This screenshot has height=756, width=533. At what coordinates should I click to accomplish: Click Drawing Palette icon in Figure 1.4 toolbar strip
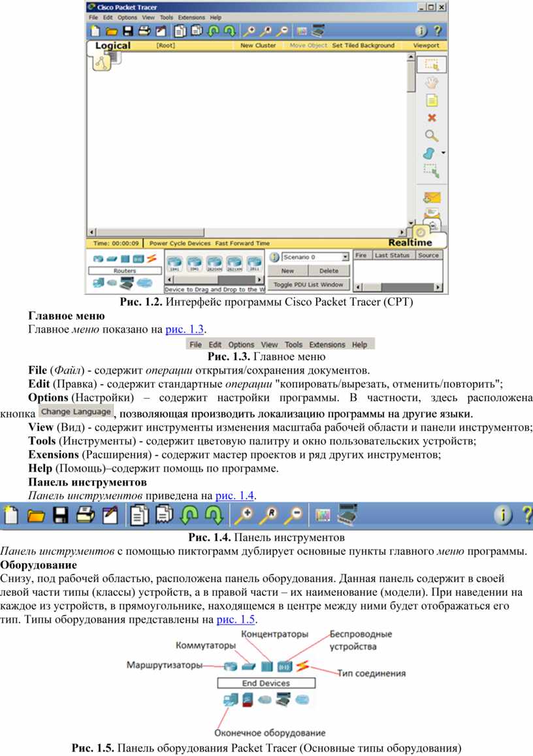pos(323,516)
